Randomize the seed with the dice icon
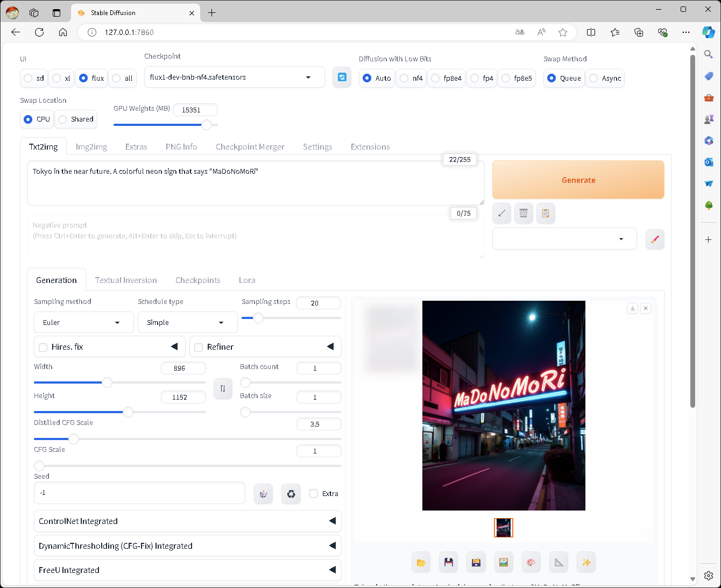 (263, 493)
